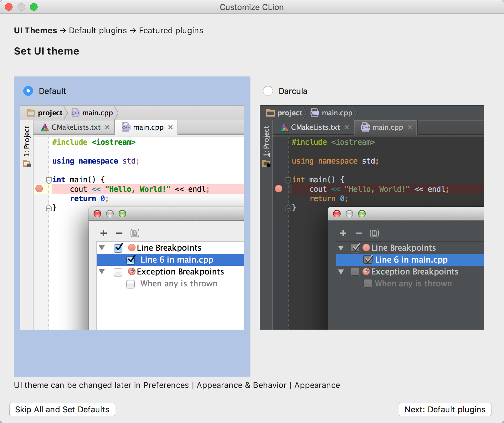Click green zoom dot of Default breakpoints dialog
504x423 pixels.
coord(122,214)
